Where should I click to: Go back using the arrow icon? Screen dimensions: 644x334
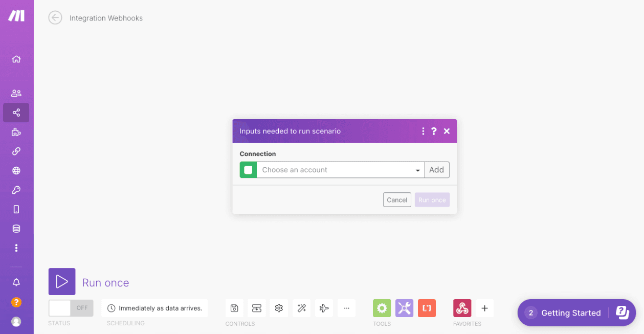(x=55, y=18)
